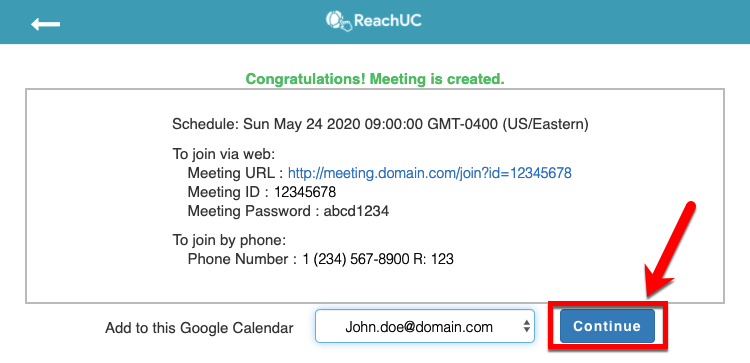Click the meeting password abcd1234

pyautogui.click(x=356, y=211)
